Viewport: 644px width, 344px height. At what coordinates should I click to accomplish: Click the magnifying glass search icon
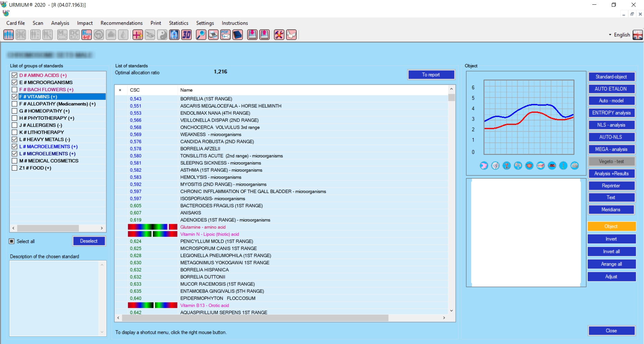[x=201, y=35]
